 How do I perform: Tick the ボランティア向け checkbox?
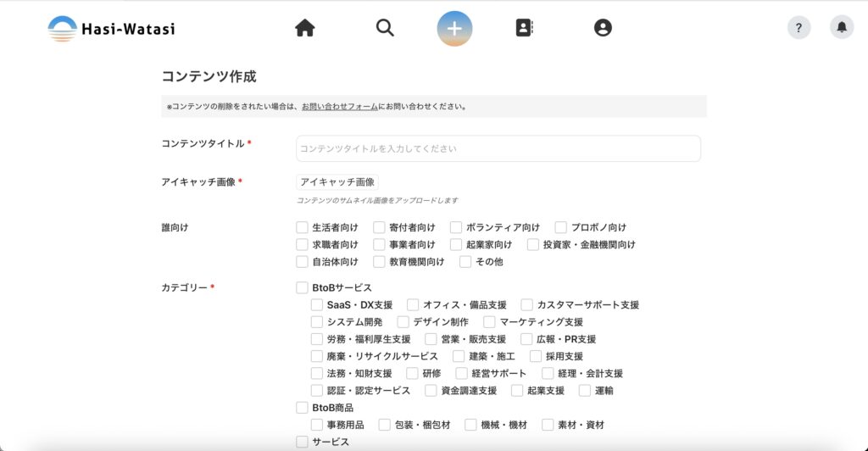456,227
